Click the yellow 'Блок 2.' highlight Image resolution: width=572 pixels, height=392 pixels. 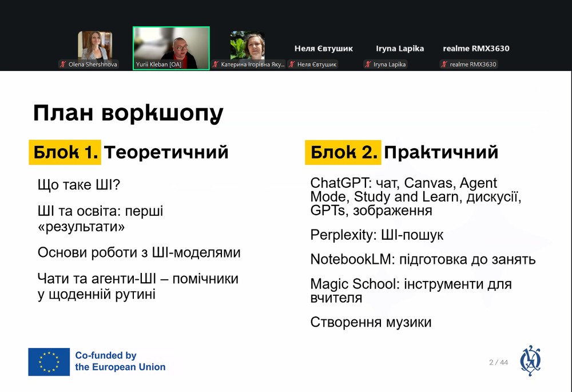click(x=342, y=152)
